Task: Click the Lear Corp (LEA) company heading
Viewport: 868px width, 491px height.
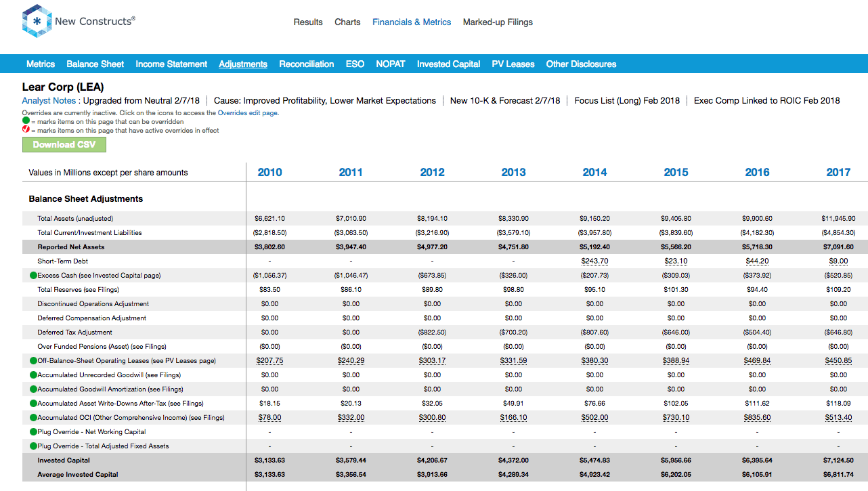Action: [63, 87]
